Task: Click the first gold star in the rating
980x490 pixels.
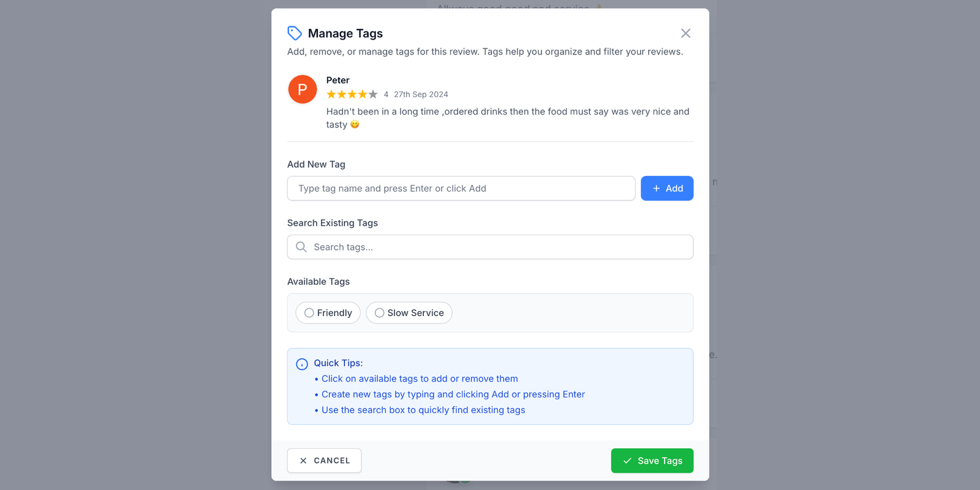Action: (x=331, y=94)
